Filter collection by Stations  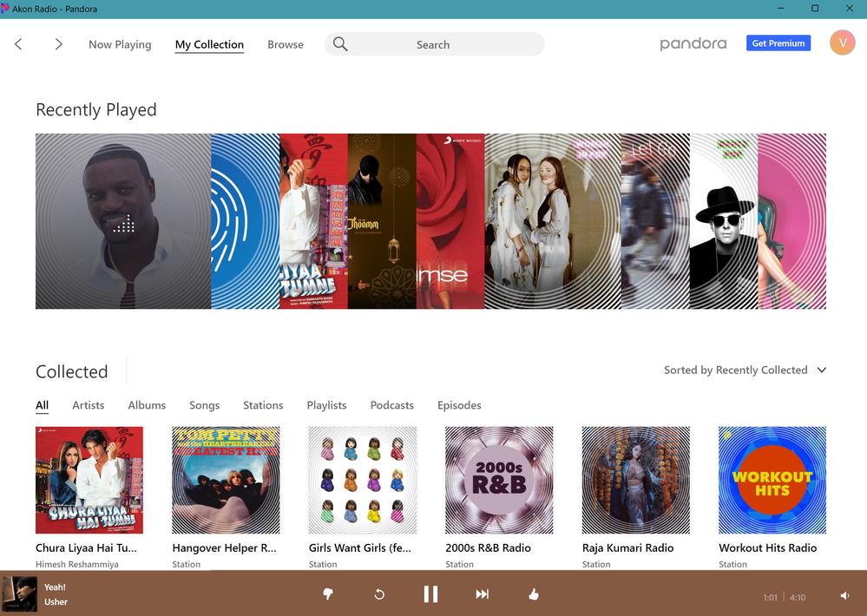tap(263, 405)
